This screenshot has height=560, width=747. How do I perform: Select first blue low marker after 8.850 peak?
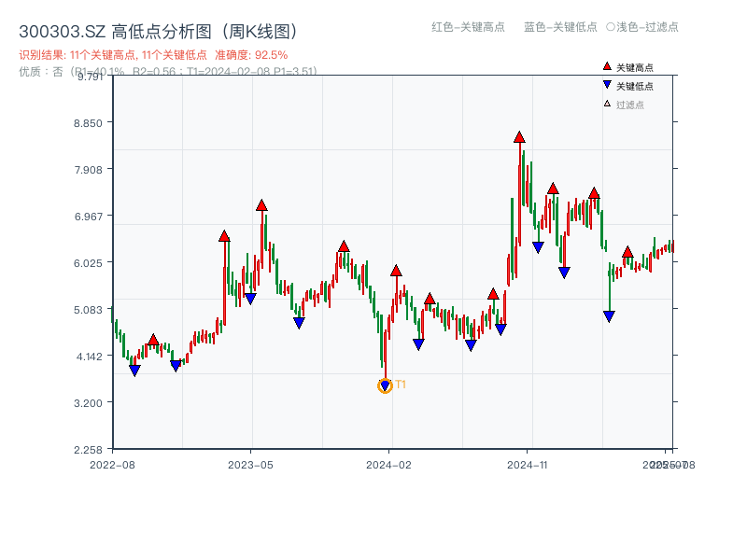click(x=538, y=247)
